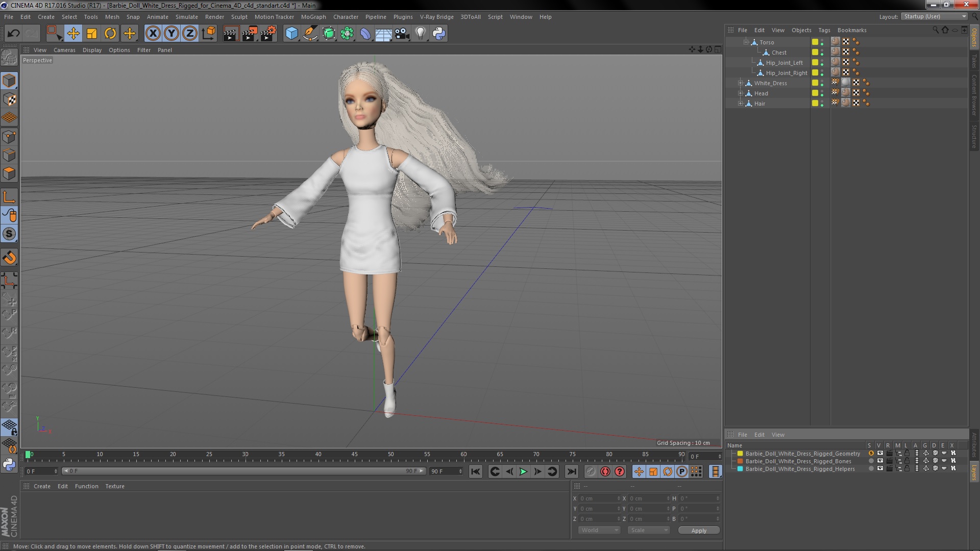This screenshot has width=980, height=551.
Task: Open the spline Pen tool
Action: (x=310, y=34)
